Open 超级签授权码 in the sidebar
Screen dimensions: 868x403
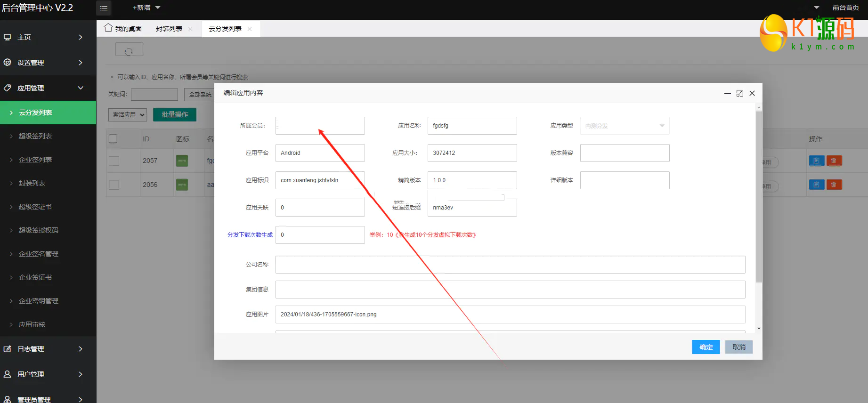pyautogui.click(x=48, y=230)
